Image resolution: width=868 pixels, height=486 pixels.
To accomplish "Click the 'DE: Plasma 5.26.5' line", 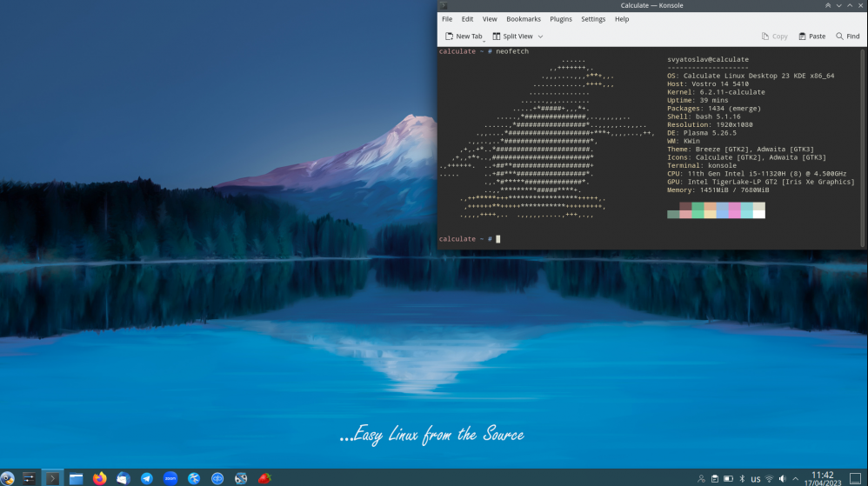I will click(702, 133).
